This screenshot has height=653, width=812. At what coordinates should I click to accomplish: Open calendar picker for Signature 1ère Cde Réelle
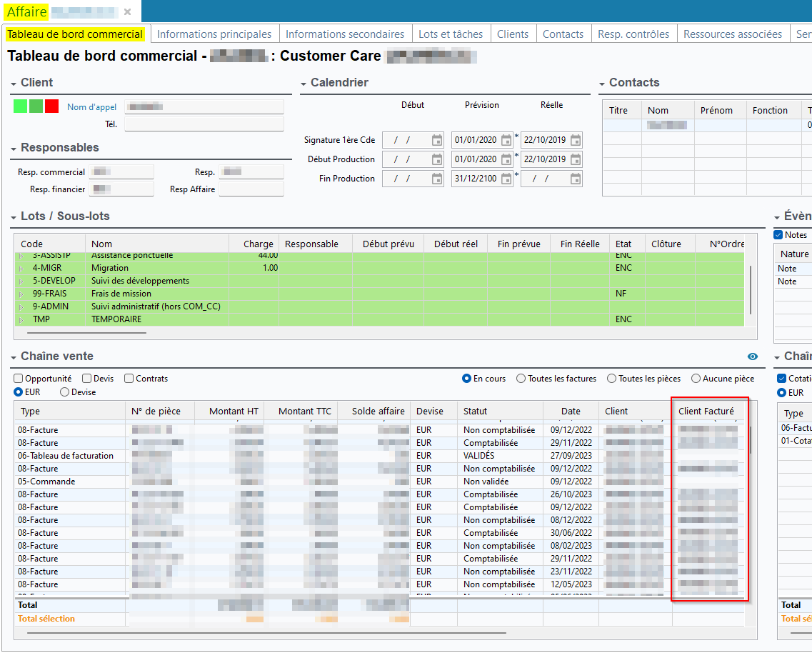pos(576,140)
